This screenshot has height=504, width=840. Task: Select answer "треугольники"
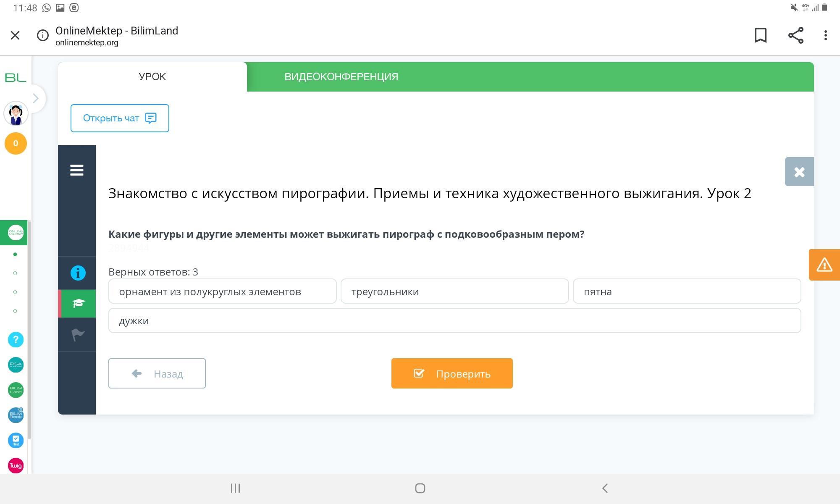[454, 291]
